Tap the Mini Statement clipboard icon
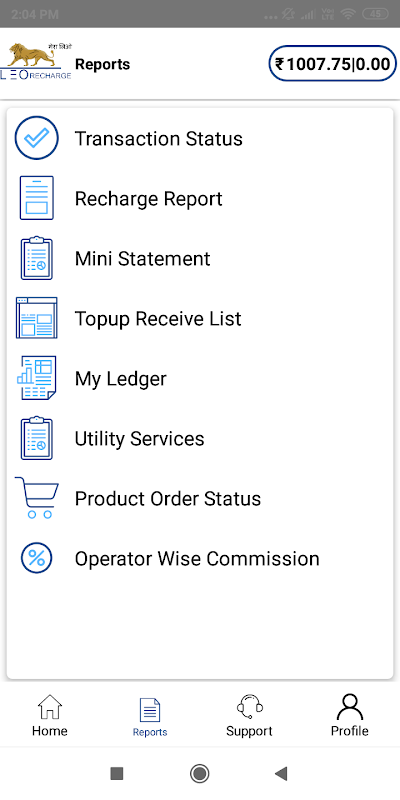Screen dimensions: 400x800 37,258
